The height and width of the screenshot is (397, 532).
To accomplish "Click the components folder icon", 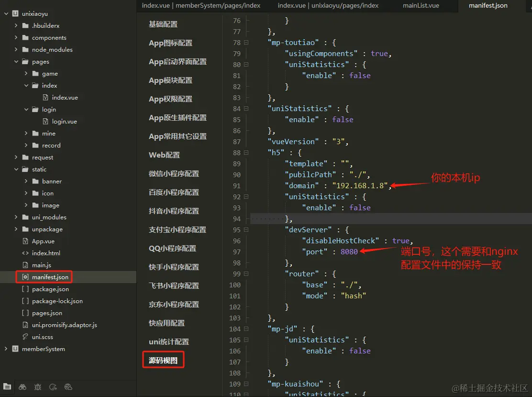I will [25, 37].
